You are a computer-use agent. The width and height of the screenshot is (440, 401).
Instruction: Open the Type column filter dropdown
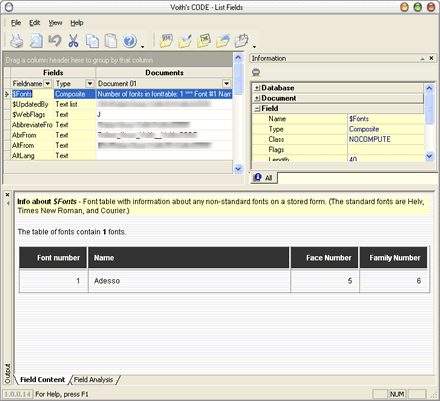pyautogui.click(x=90, y=83)
